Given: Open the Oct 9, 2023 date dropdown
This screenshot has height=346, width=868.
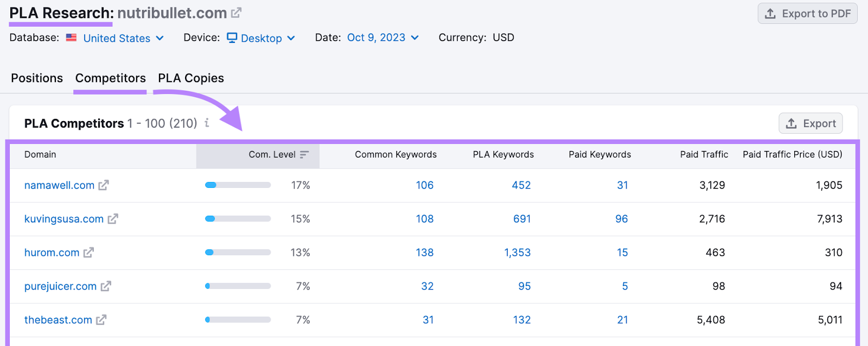Looking at the screenshot, I should [383, 37].
